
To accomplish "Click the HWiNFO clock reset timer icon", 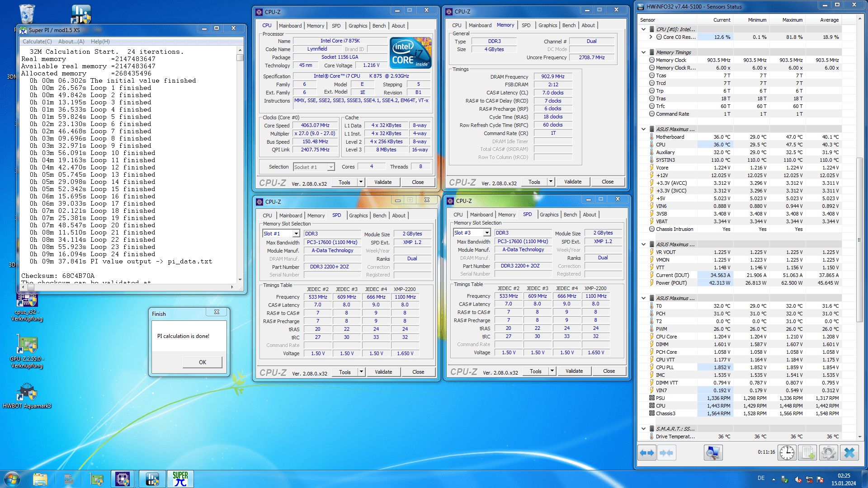I will [787, 452].
